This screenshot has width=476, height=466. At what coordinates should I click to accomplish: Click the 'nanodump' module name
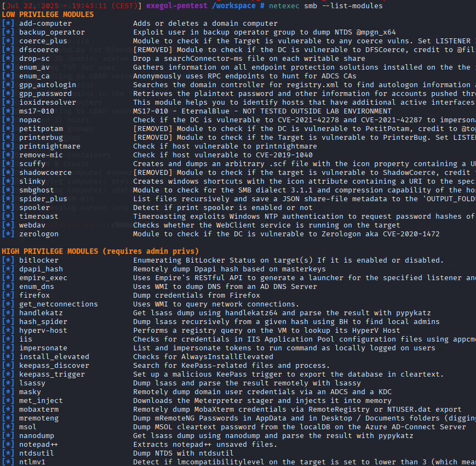click(37, 436)
